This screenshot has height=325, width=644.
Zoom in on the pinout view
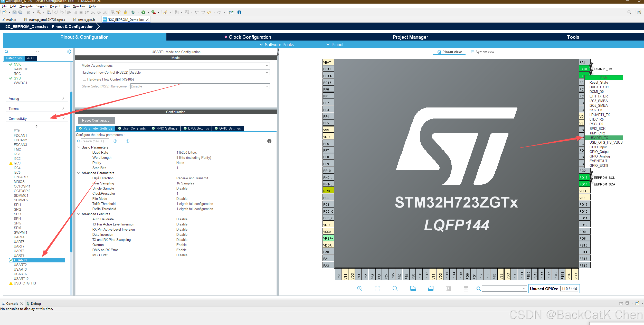coord(359,289)
